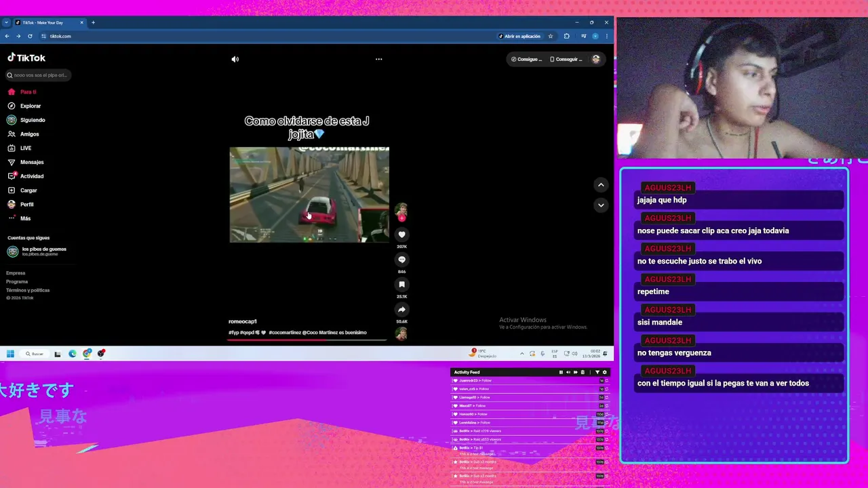868x488 pixels.
Task: Open the #cocomartinez hashtag
Action: [285, 333]
